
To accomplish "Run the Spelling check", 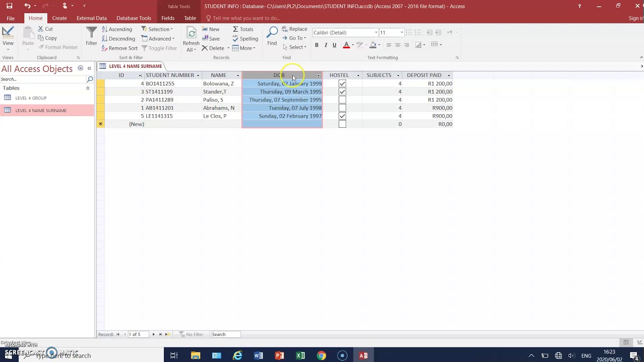I will point(245,39).
